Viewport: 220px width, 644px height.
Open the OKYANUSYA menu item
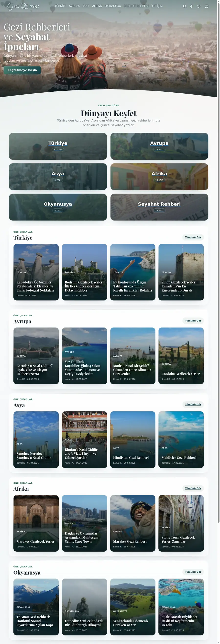point(113,6)
